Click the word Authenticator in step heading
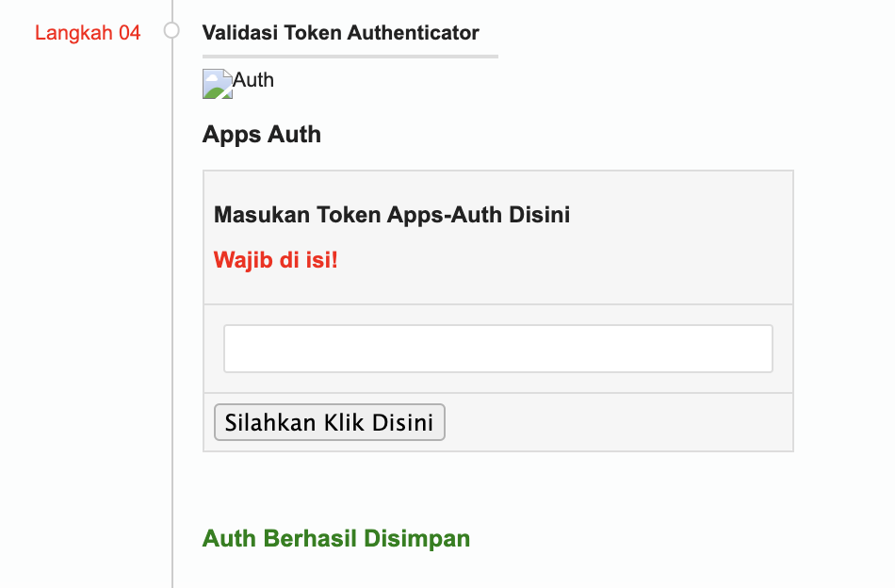 click(x=413, y=33)
